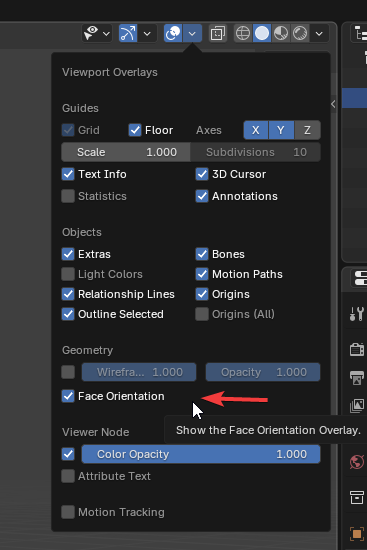367x550 pixels.
Task: Enable the Attribute Text checkbox
Action: 68,476
